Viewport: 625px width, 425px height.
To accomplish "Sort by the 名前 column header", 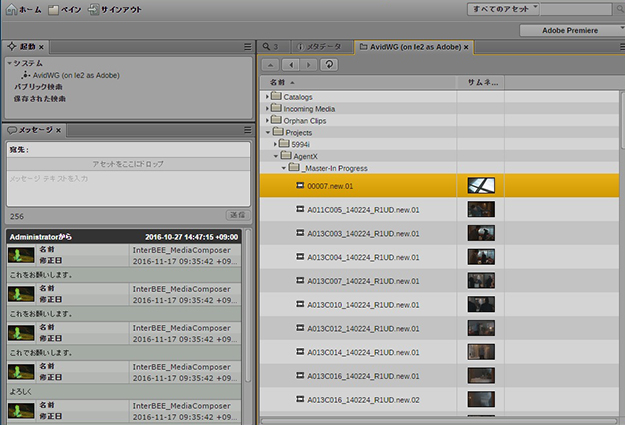I will coord(358,83).
